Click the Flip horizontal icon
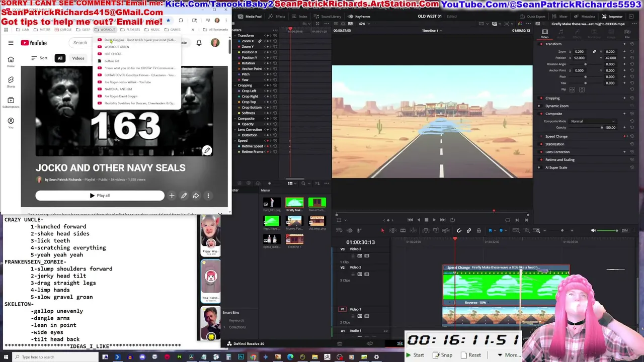This screenshot has width=644, height=362. 573,89
